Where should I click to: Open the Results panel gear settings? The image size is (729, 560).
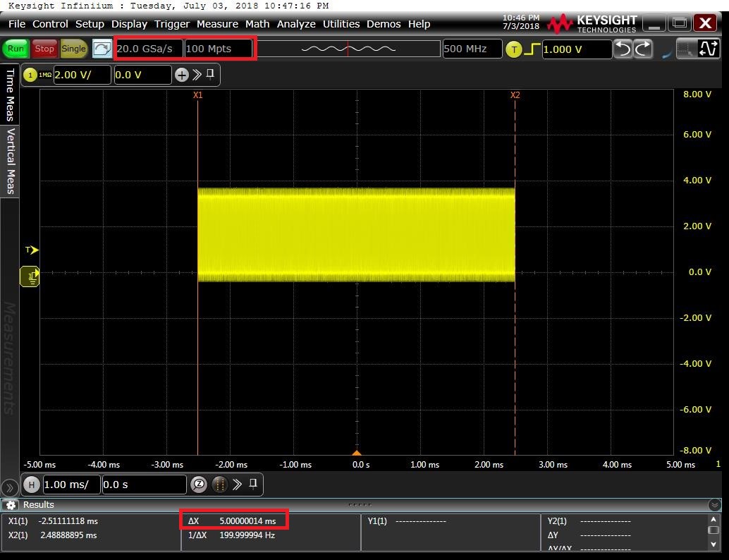coord(11,505)
